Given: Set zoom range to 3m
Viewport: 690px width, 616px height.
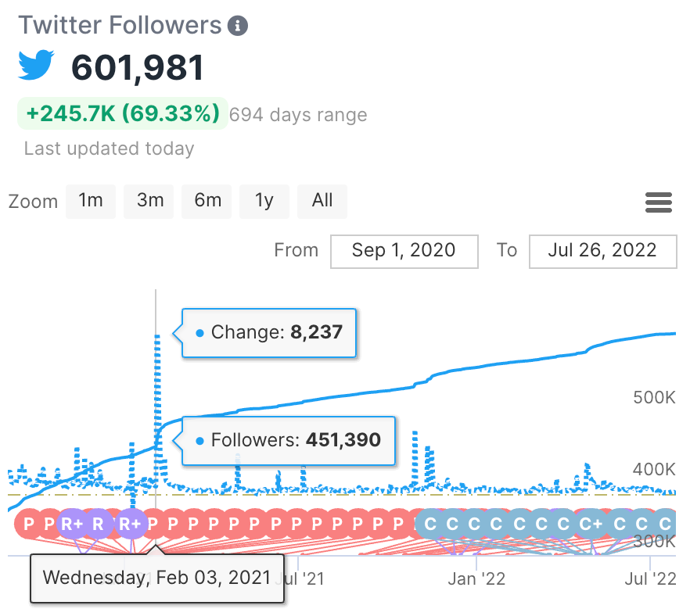Looking at the screenshot, I should point(149,201).
